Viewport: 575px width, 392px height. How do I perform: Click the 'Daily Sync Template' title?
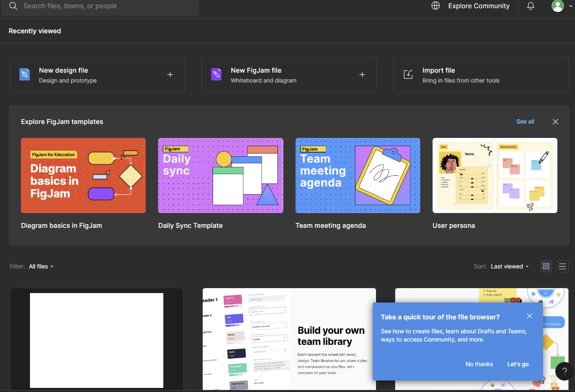190,225
